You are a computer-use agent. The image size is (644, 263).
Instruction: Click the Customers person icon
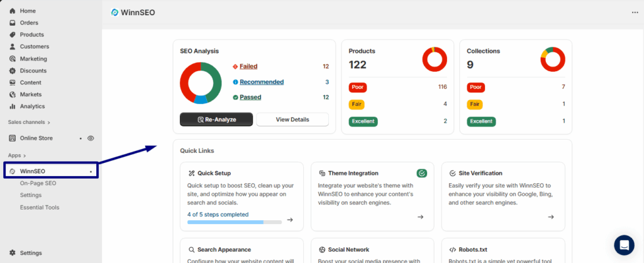pyautogui.click(x=13, y=47)
